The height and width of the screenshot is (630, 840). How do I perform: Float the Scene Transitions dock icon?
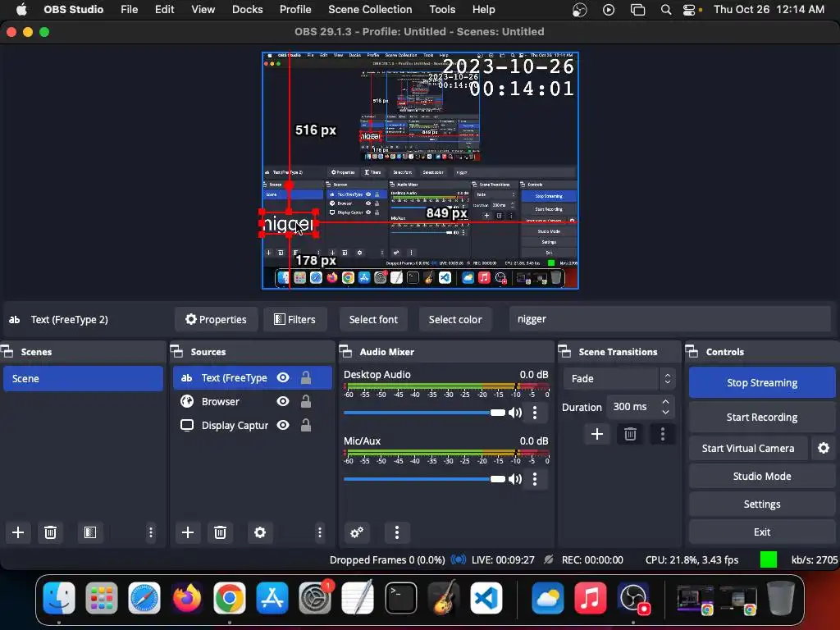[564, 351]
